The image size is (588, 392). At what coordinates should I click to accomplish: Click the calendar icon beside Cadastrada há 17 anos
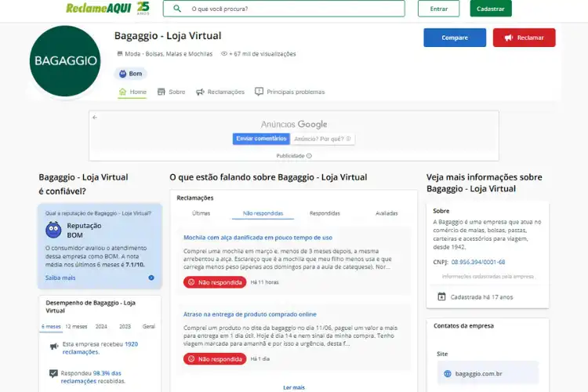click(441, 296)
